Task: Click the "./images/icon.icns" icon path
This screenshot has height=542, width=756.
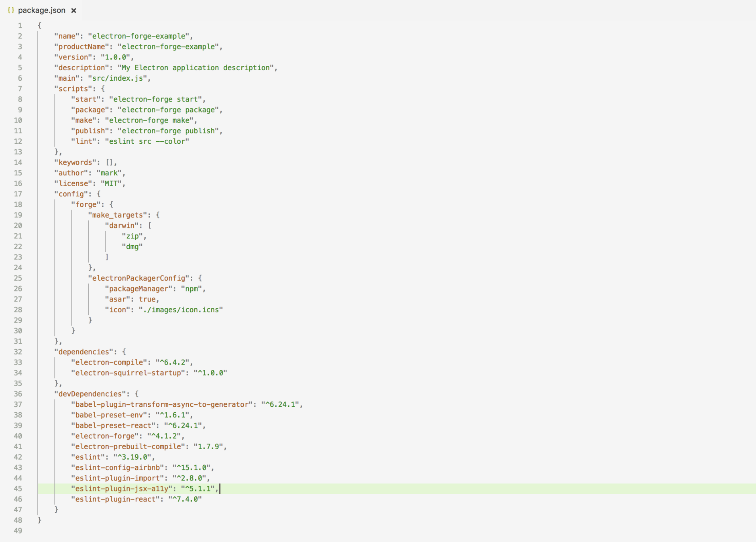Action: [181, 310]
